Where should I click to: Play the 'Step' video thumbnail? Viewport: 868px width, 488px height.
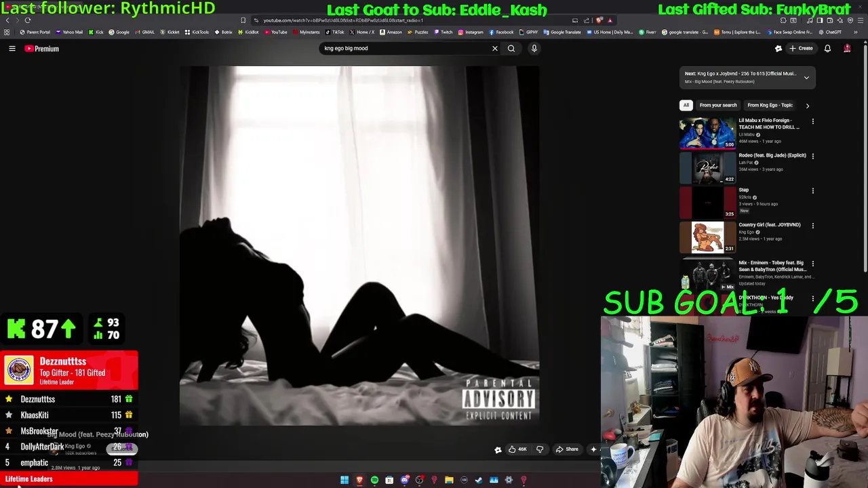click(x=707, y=202)
